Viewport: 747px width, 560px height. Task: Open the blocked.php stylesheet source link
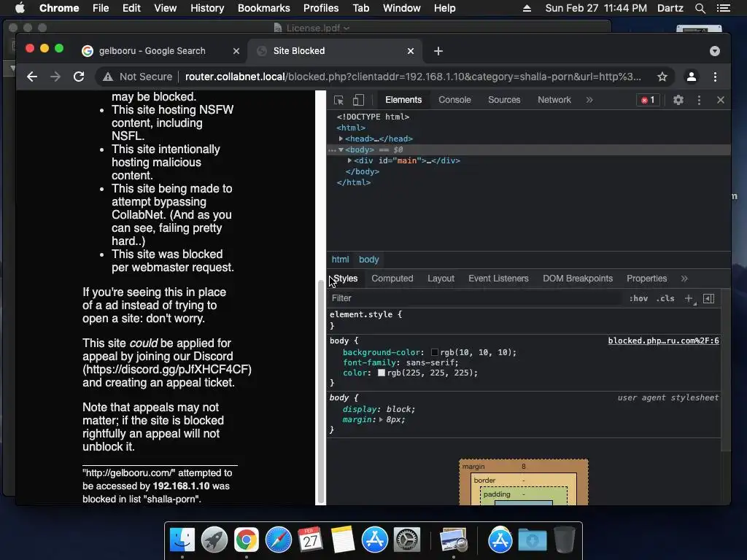point(663,341)
